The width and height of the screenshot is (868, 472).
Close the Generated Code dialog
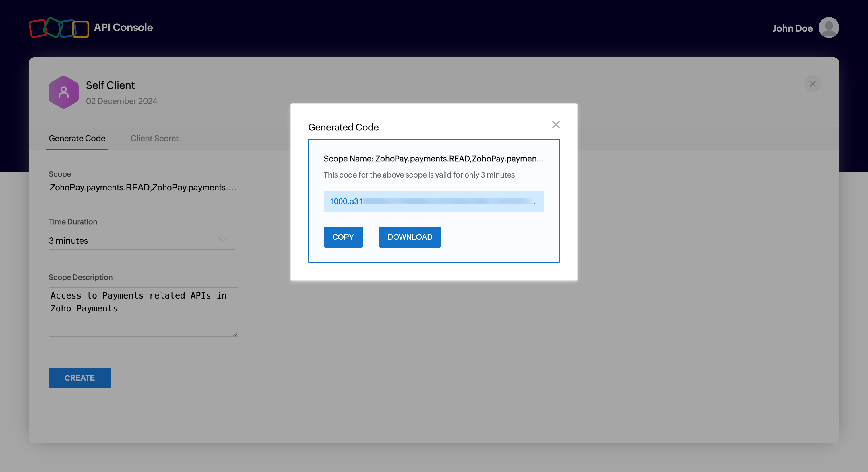(556, 124)
